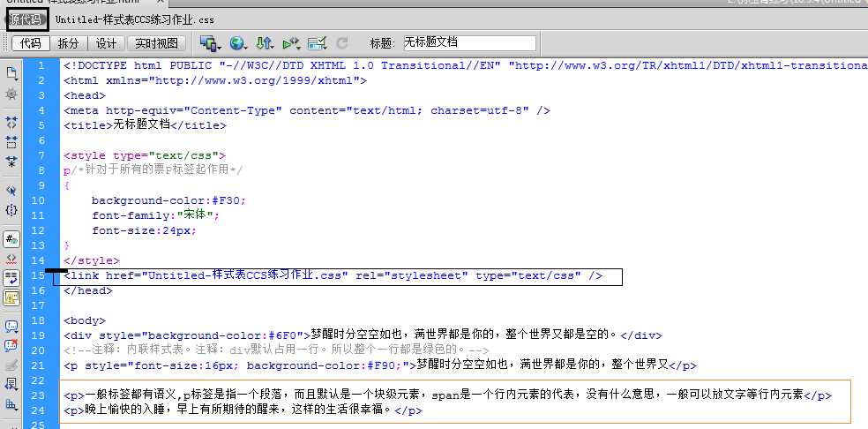This screenshot has height=429, width=868.
Task: Click the link href stylesheet line
Action: pos(333,275)
